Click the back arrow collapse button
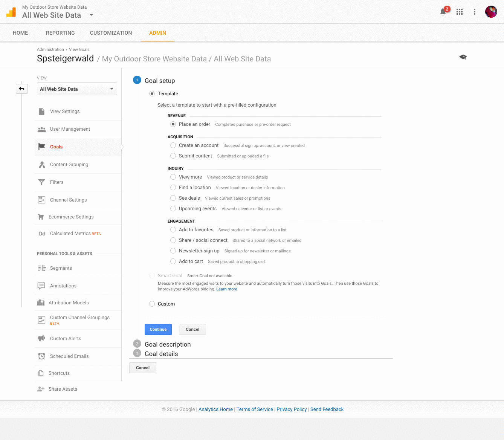This screenshot has width=504, height=440. [x=22, y=89]
